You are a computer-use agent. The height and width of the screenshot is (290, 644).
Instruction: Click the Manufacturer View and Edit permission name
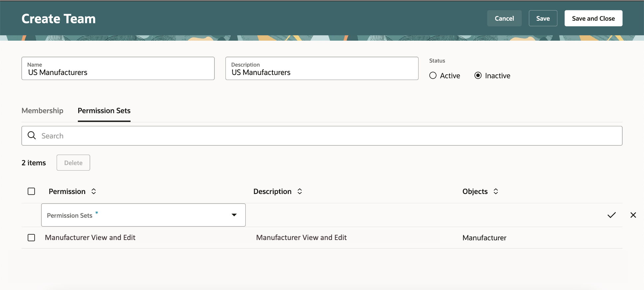click(x=90, y=238)
